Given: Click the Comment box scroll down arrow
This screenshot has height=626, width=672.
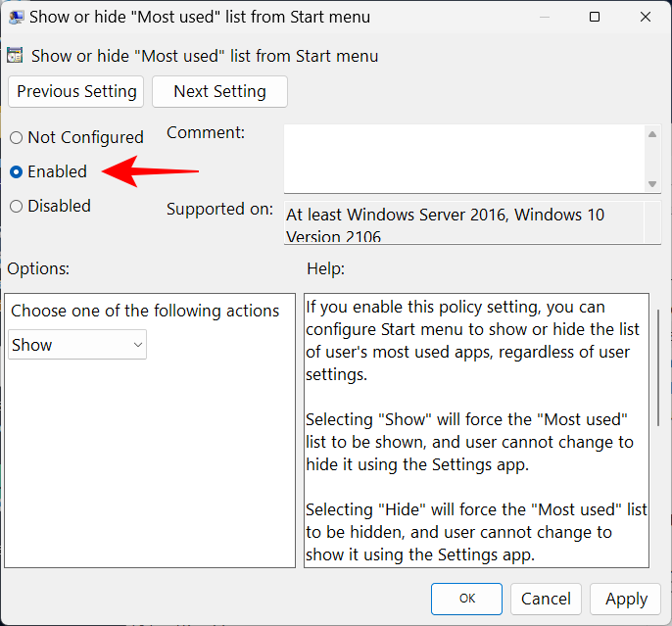Looking at the screenshot, I should [652, 184].
